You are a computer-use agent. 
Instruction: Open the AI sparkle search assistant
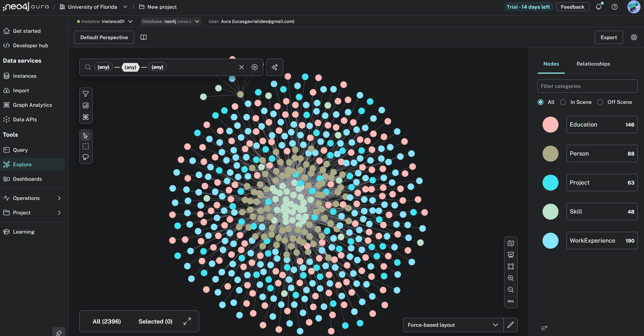tap(274, 67)
